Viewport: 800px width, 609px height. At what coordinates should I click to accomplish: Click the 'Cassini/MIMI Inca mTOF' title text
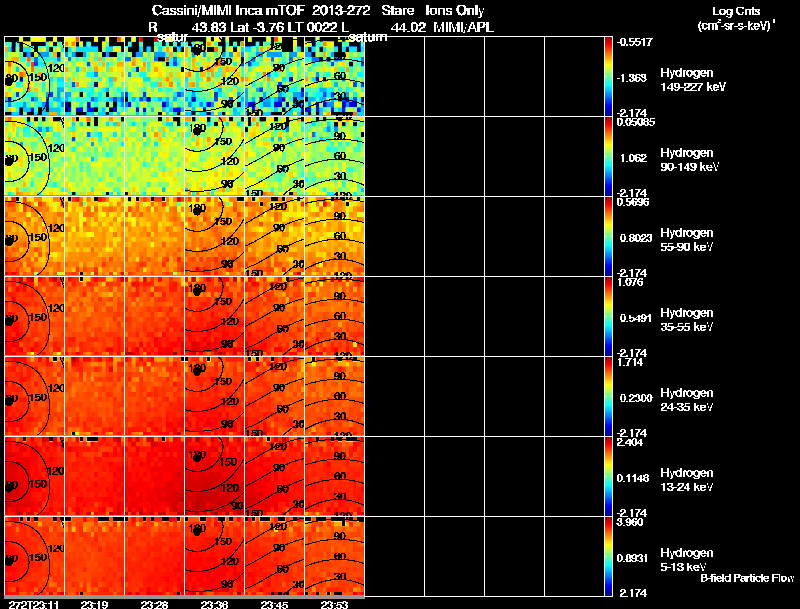click(228, 11)
